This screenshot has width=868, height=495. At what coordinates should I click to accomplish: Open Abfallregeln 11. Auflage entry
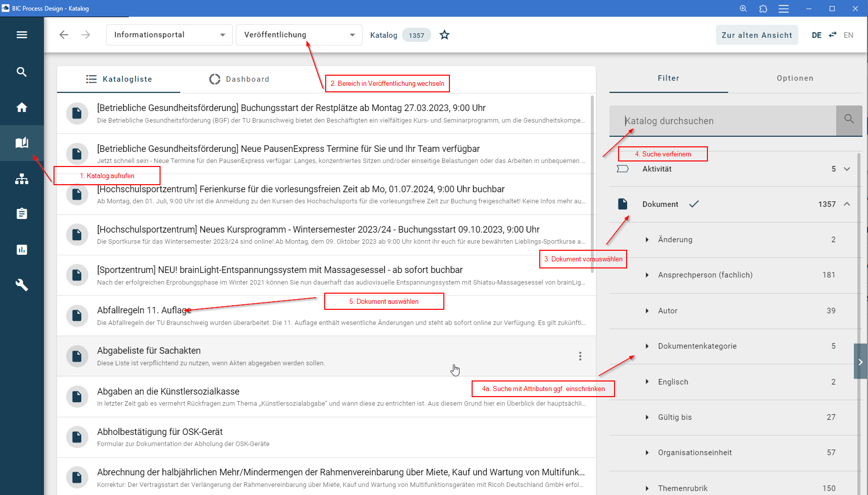click(x=326, y=315)
